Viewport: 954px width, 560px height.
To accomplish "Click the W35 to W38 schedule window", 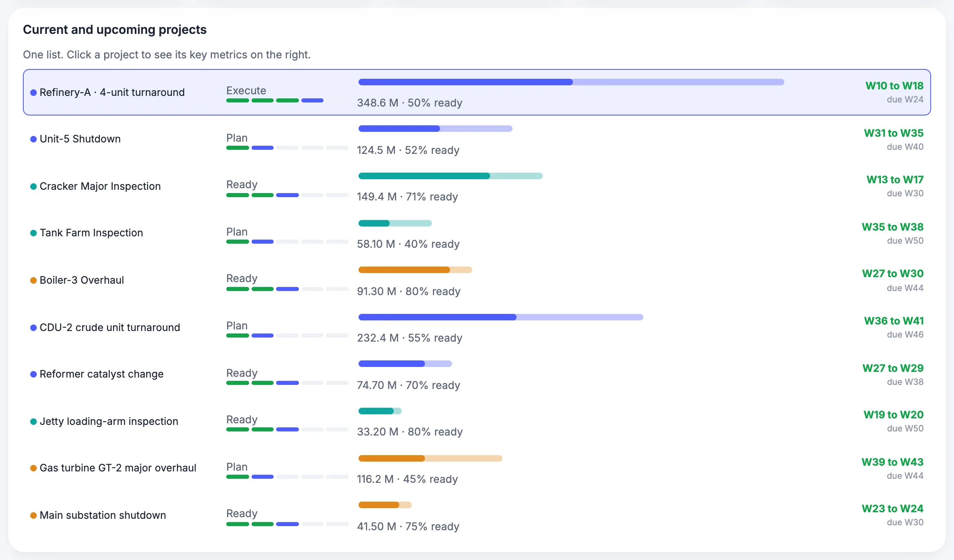I will coord(892,227).
